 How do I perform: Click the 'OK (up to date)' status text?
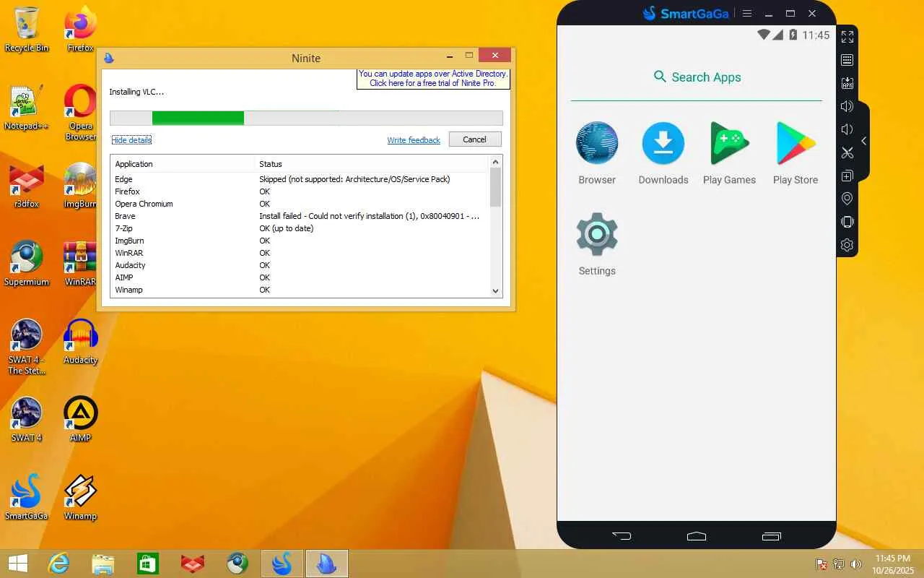point(286,228)
